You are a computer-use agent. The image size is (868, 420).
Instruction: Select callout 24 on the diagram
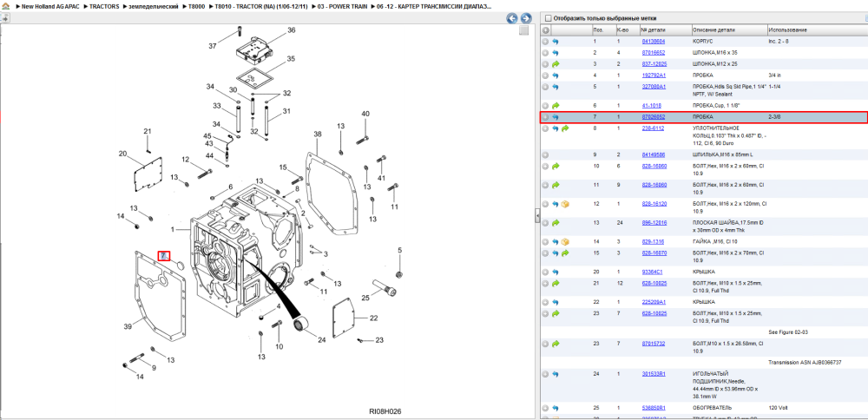322,340
